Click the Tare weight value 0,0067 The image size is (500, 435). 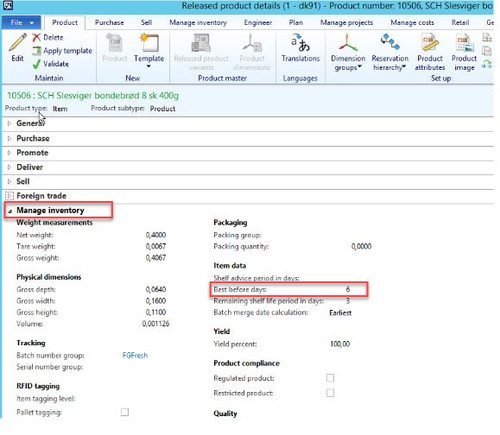click(156, 246)
